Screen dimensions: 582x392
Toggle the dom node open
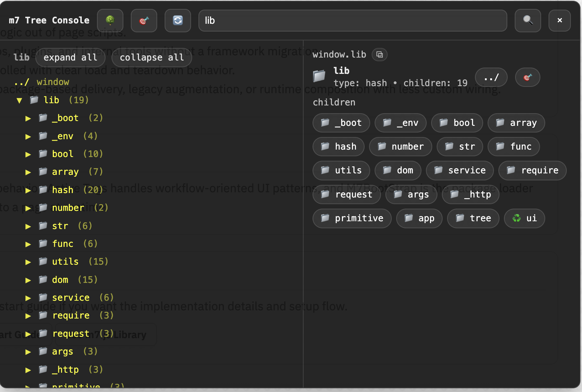(28, 280)
